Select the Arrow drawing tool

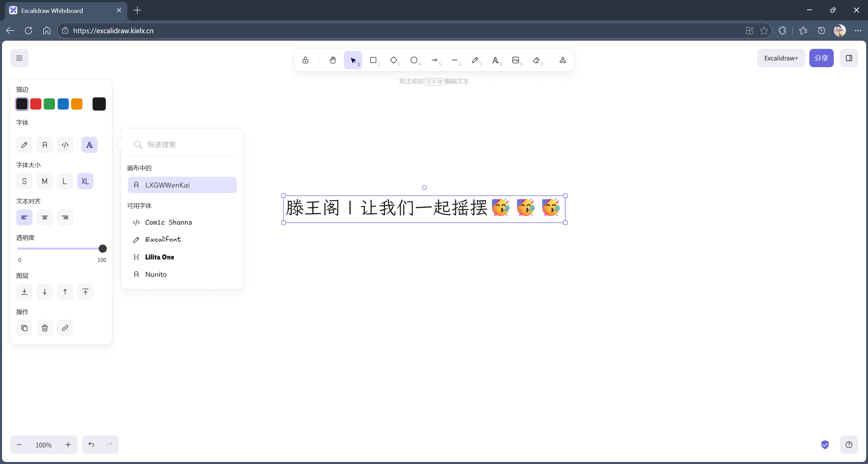click(434, 60)
